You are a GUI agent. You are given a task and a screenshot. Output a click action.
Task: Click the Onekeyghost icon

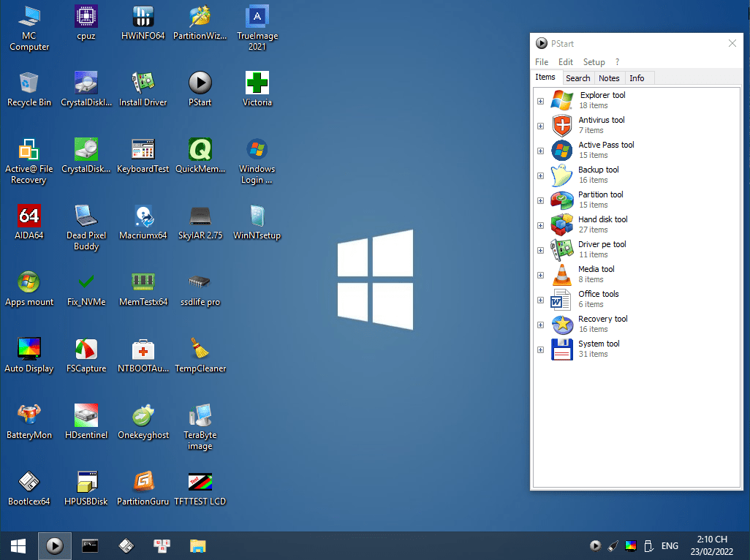(x=143, y=421)
